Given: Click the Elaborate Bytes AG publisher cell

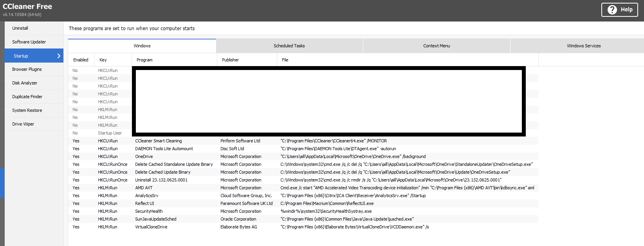Looking at the screenshot, I should (x=239, y=227).
